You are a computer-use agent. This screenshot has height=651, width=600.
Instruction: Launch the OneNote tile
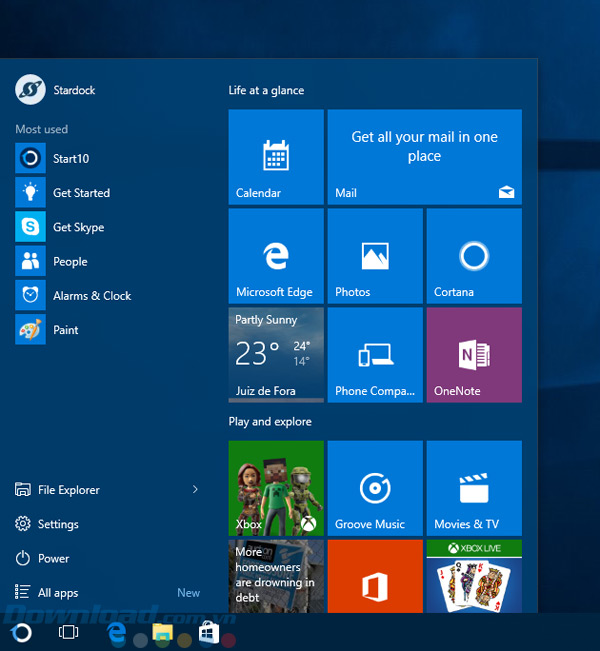pyautogui.click(x=473, y=355)
